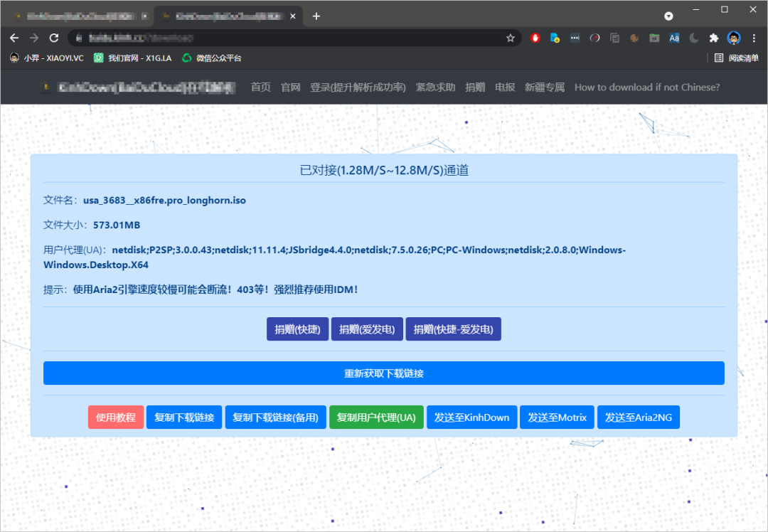The height and width of the screenshot is (532, 768).
Task: Open the Aa dictionary extension icon
Action: click(x=674, y=38)
